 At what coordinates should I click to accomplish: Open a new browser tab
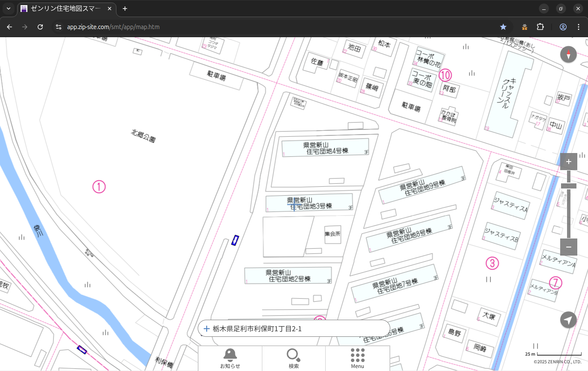tap(125, 9)
